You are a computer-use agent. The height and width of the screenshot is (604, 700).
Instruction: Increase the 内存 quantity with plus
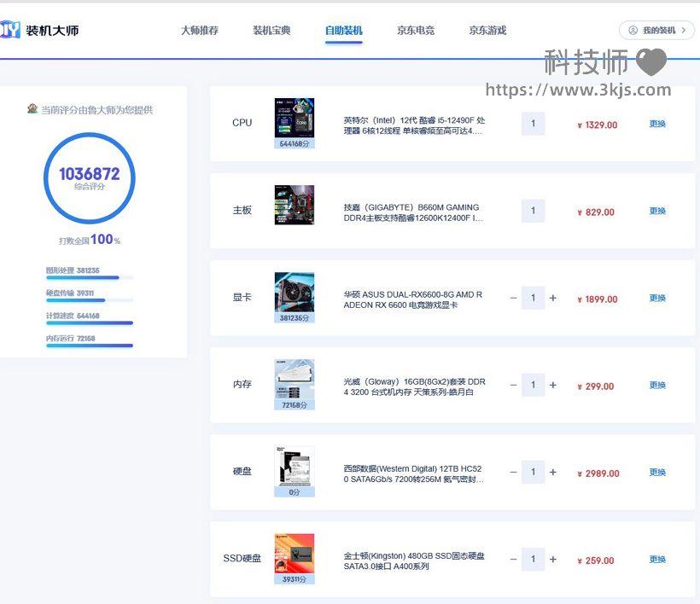[552, 385]
